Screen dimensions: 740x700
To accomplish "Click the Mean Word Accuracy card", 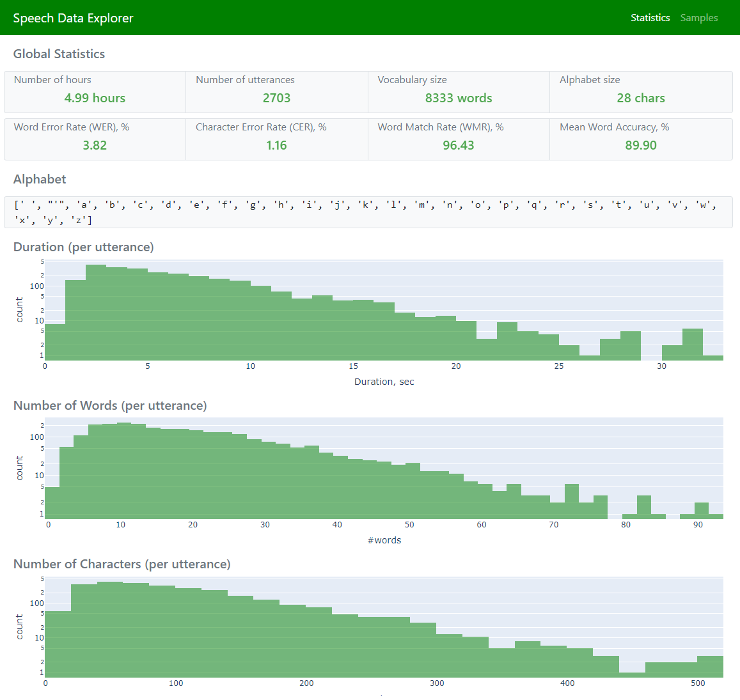I will 640,139.
